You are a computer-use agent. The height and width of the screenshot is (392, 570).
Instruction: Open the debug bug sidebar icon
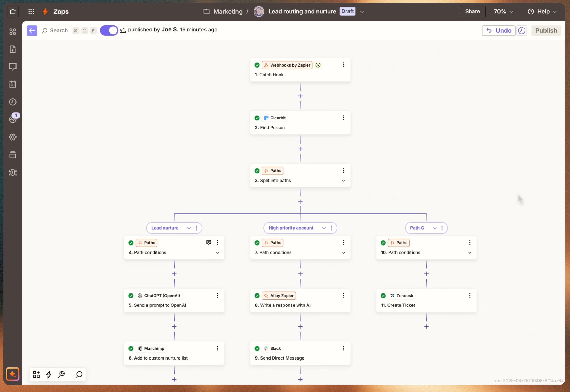coord(13,172)
